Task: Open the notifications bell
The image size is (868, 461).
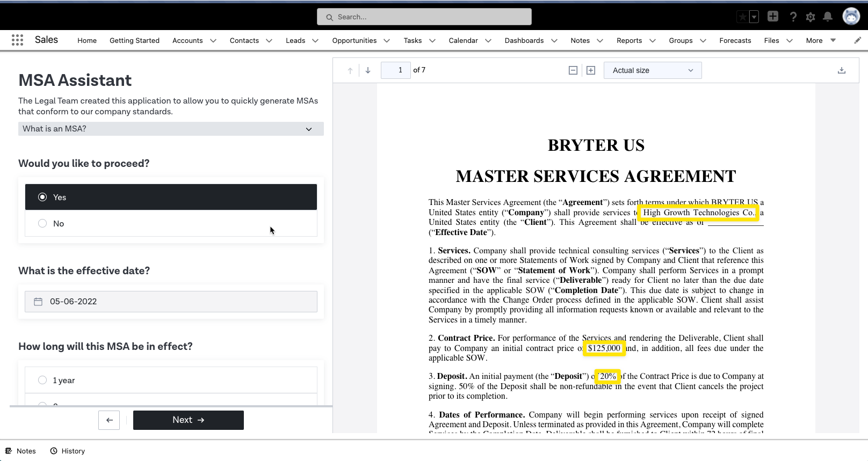Action: click(828, 17)
